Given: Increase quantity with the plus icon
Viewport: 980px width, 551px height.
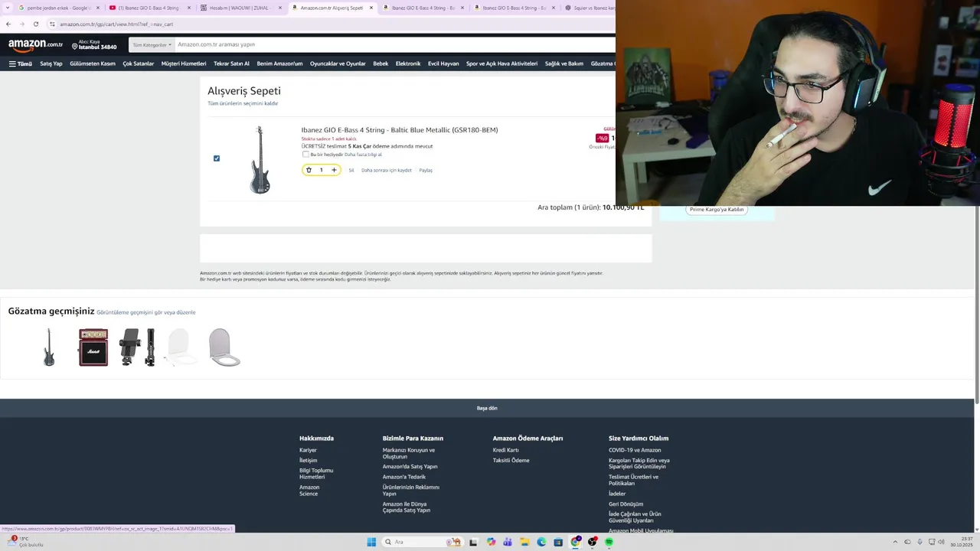Looking at the screenshot, I should (334, 170).
